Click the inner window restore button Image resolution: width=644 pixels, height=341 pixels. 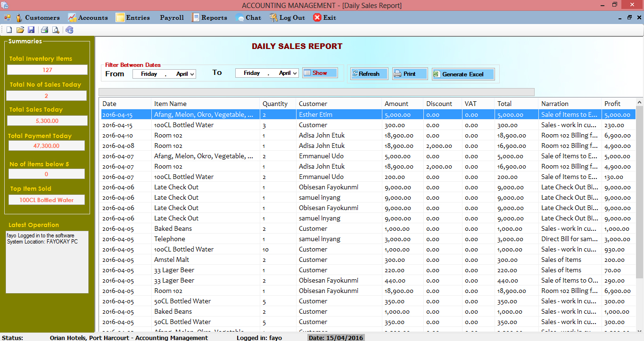coord(629,17)
